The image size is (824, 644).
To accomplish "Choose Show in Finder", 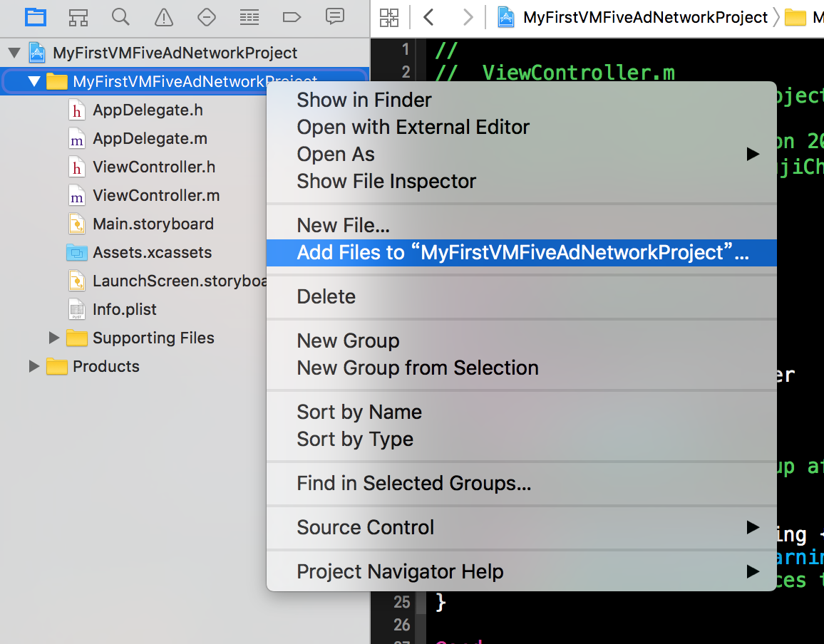I will coord(521,100).
